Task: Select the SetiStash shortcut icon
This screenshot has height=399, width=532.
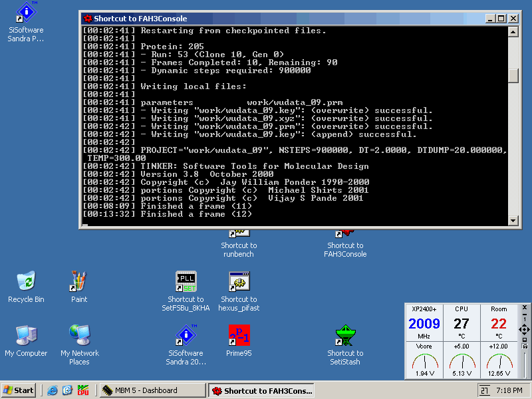Action: coord(345,334)
